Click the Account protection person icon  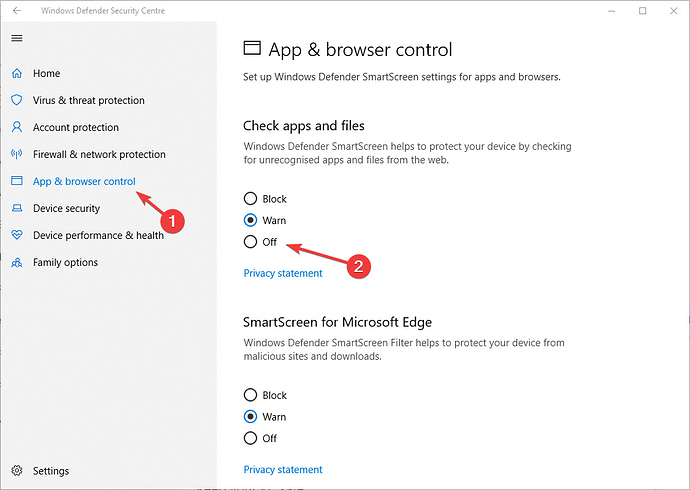16,128
